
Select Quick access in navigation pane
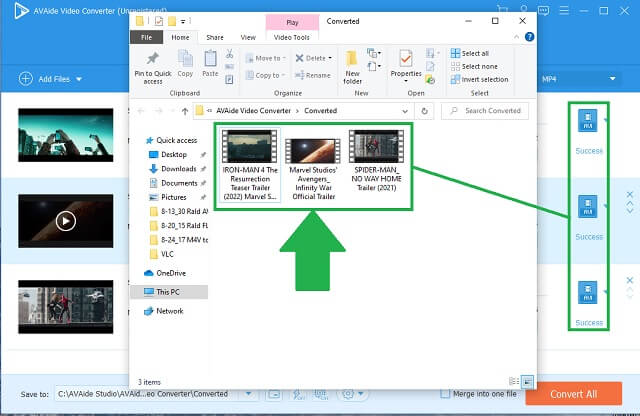click(171, 140)
